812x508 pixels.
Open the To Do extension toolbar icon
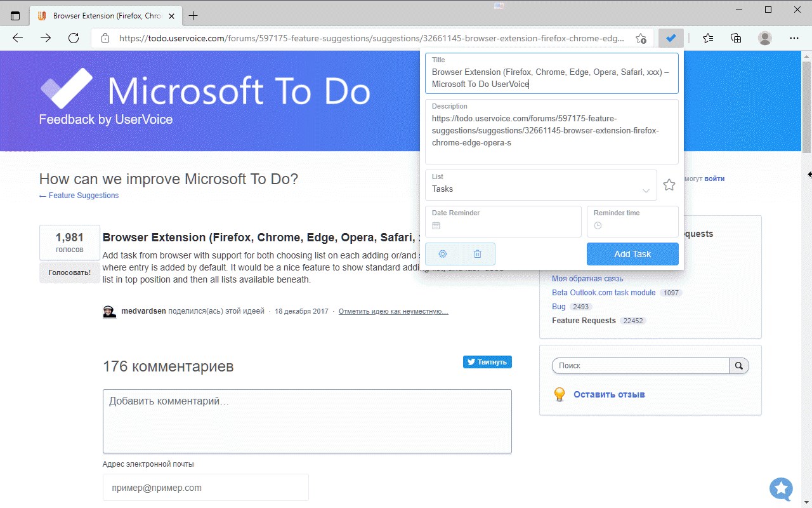(x=671, y=38)
